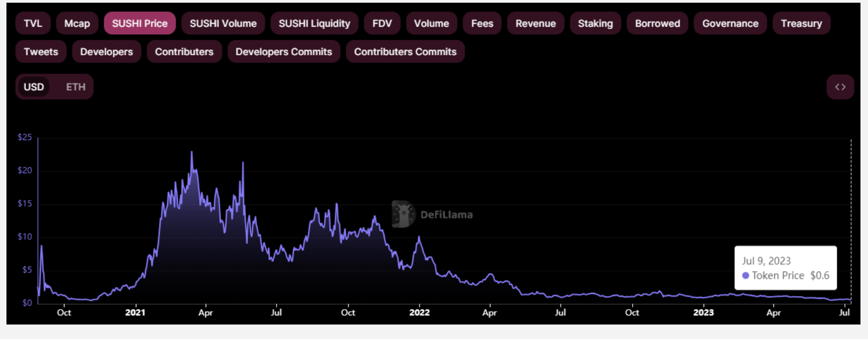Screen dimensions: 868x339
Task: Toggle the FDV chart metric
Action: pyautogui.click(x=382, y=24)
